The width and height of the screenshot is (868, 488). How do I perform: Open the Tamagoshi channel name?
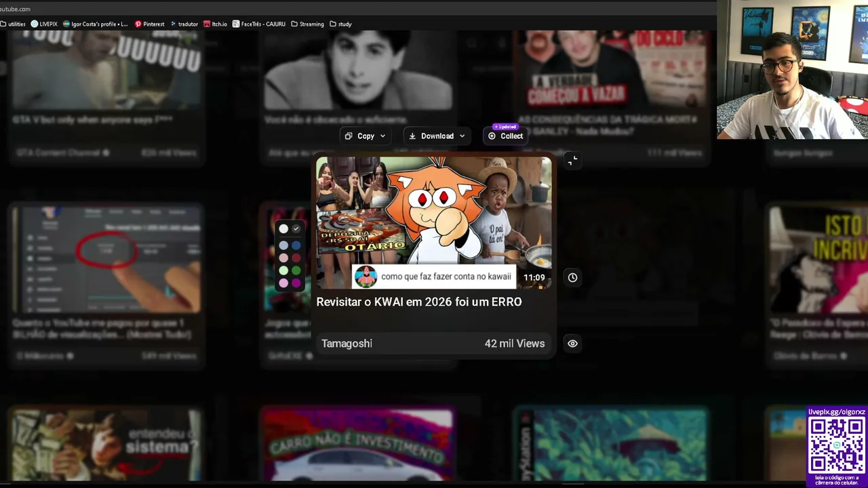(347, 344)
